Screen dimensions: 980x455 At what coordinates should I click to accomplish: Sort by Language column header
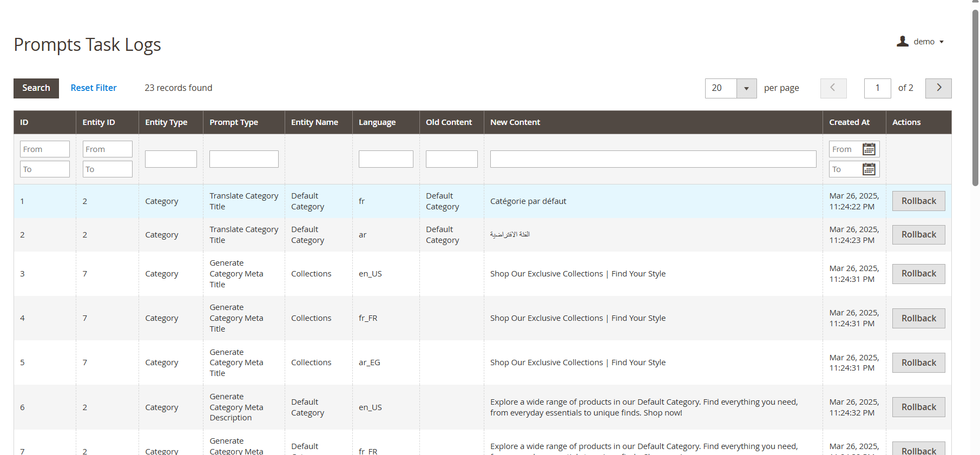[386, 122]
